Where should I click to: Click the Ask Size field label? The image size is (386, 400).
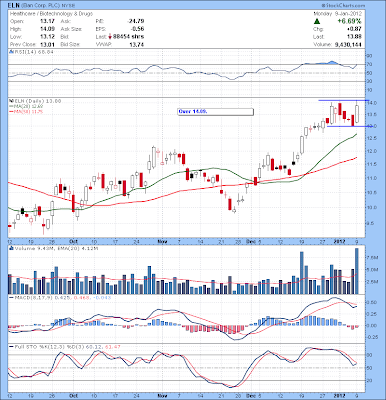[x=71, y=29]
